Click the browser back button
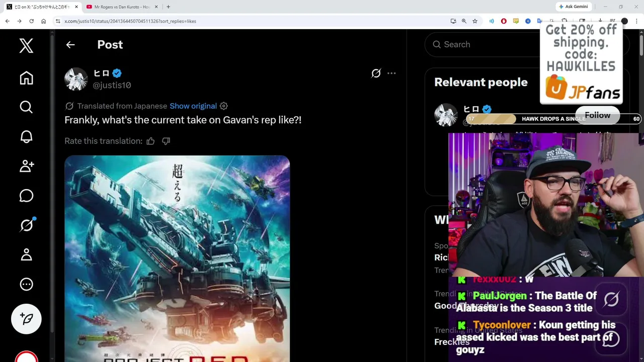 point(7,21)
